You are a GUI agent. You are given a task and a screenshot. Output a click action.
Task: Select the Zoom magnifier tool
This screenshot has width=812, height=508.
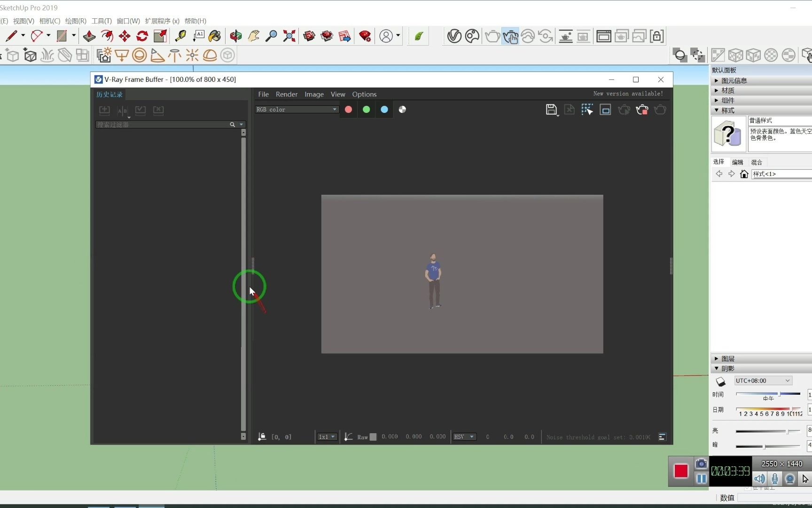[271, 36]
